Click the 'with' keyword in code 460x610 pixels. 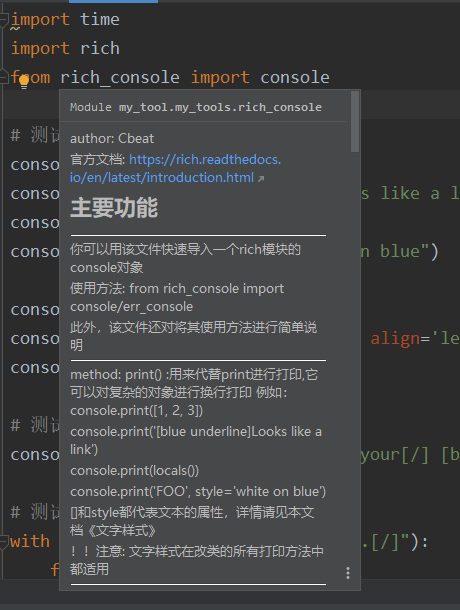[x=30, y=542]
